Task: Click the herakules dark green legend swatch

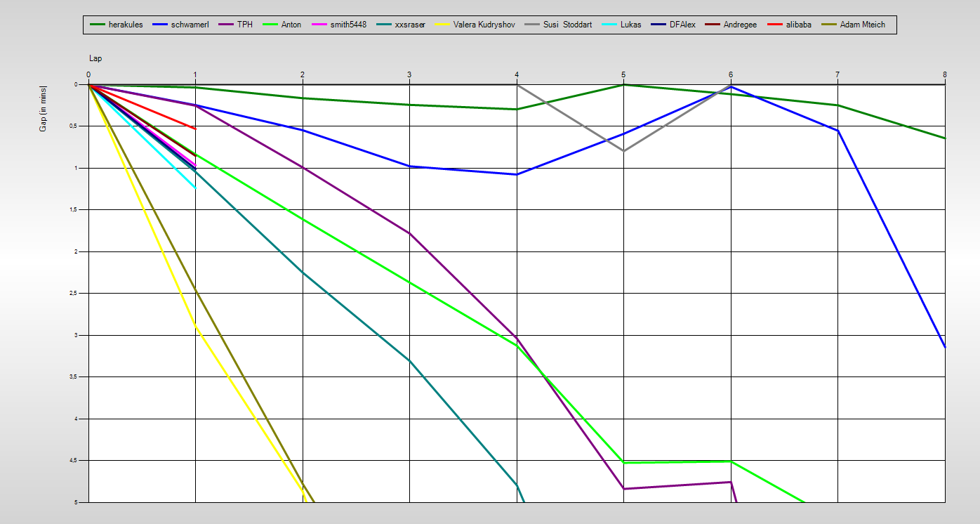Action: pyautogui.click(x=97, y=25)
